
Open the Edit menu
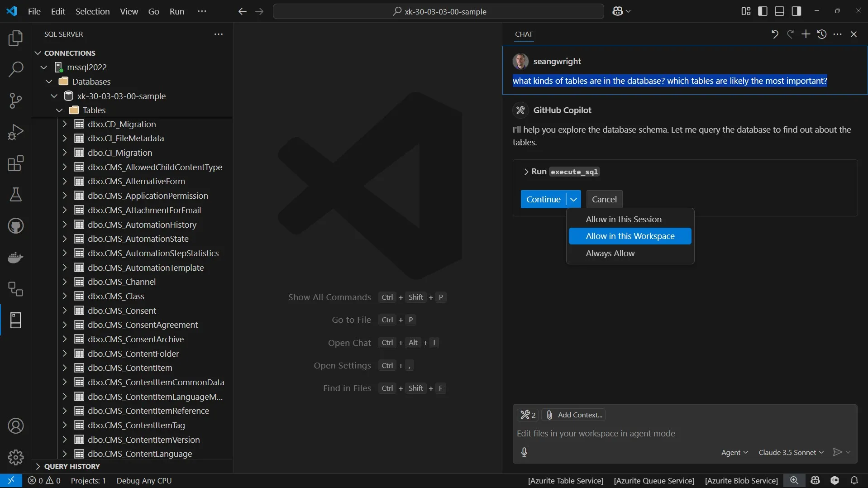58,11
